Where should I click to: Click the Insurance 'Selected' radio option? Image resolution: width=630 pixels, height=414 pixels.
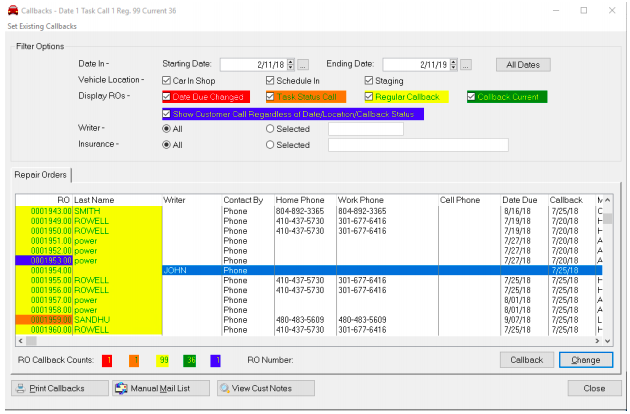[x=270, y=145]
